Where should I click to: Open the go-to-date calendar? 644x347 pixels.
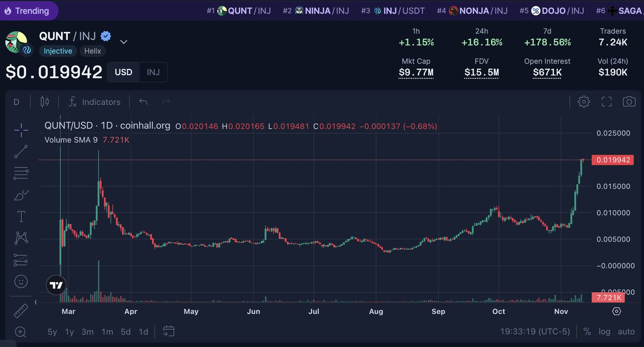tap(169, 331)
